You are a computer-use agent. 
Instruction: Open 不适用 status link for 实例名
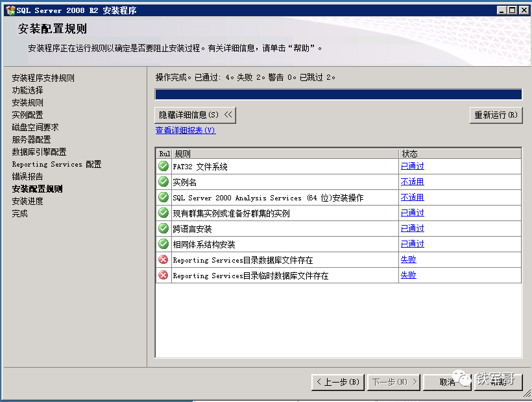click(412, 182)
